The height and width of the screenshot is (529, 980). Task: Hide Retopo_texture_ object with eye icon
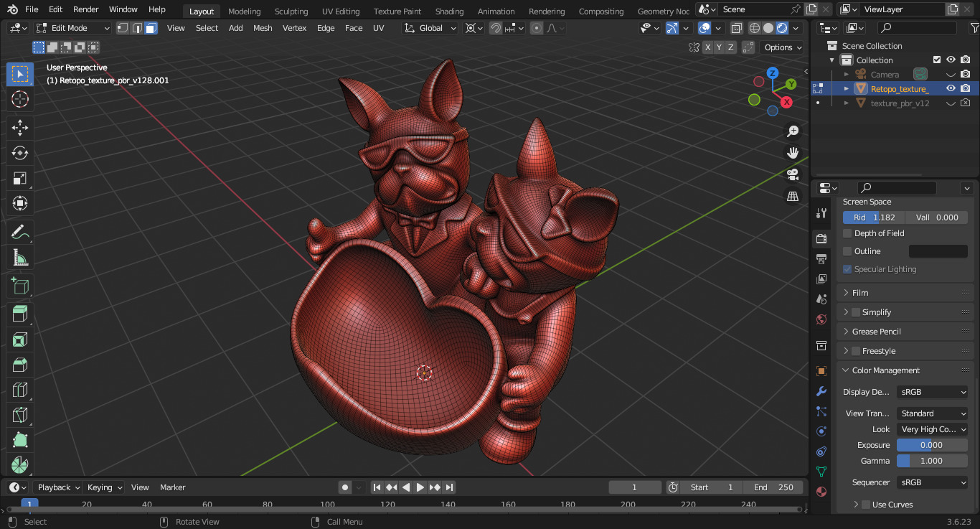pos(951,88)
